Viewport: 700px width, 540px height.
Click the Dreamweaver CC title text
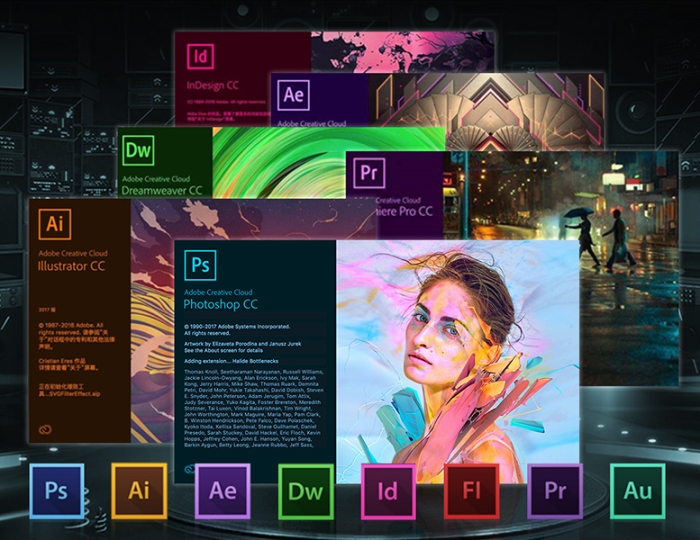click(162, 191)
